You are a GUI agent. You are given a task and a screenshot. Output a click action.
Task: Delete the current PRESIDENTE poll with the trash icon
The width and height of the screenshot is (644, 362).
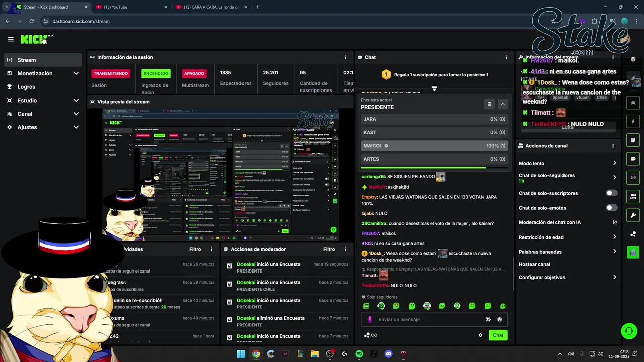[489, 104]
